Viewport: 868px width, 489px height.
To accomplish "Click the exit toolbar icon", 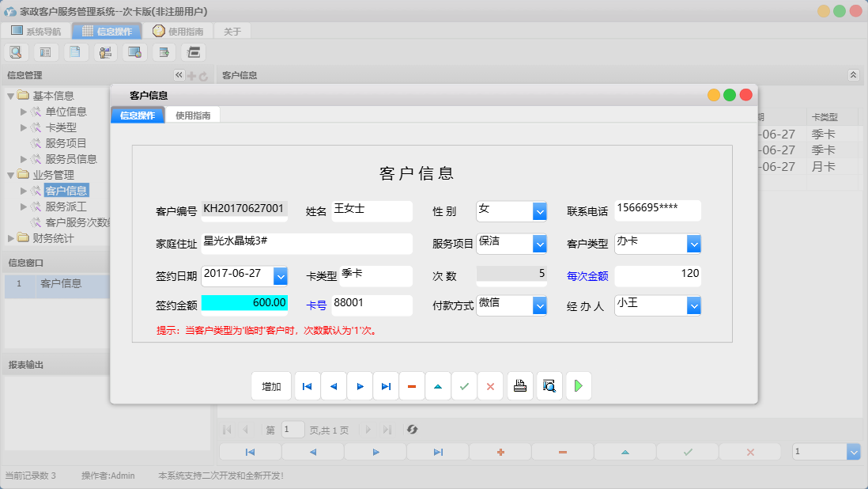I will [192, 51].
